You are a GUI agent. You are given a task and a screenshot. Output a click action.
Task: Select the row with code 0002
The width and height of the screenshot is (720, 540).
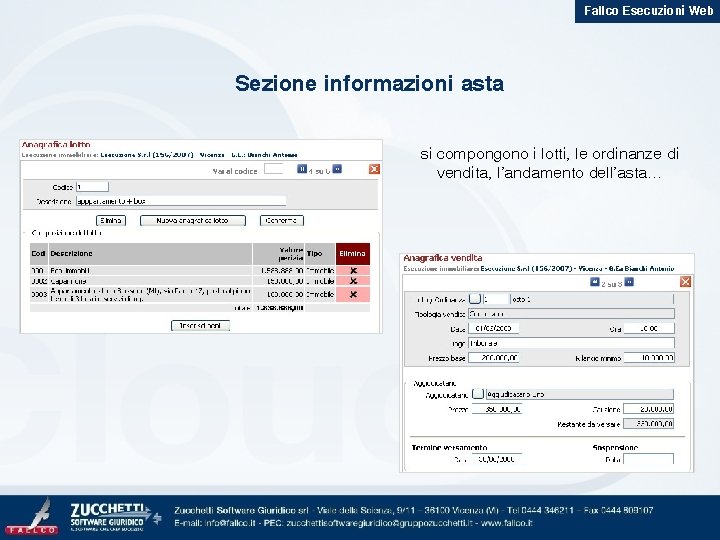(200, 281)
